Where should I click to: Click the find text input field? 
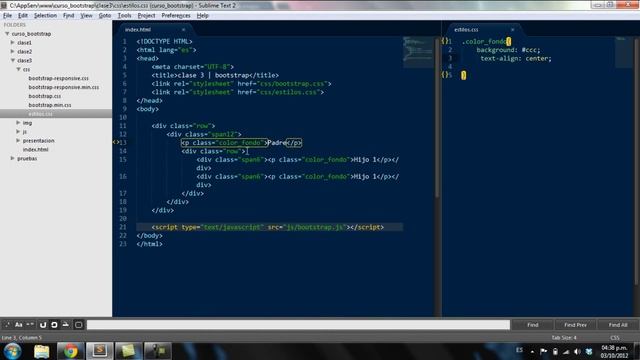298,325
